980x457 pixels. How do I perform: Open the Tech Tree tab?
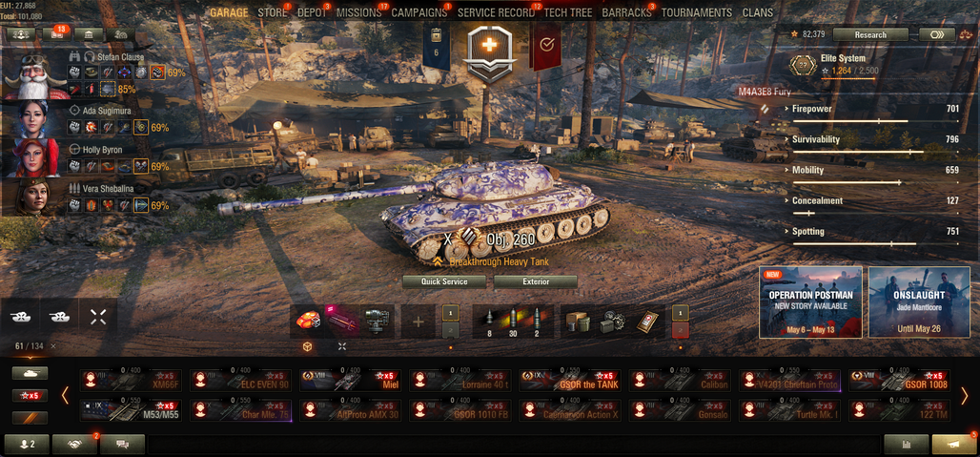567,12
